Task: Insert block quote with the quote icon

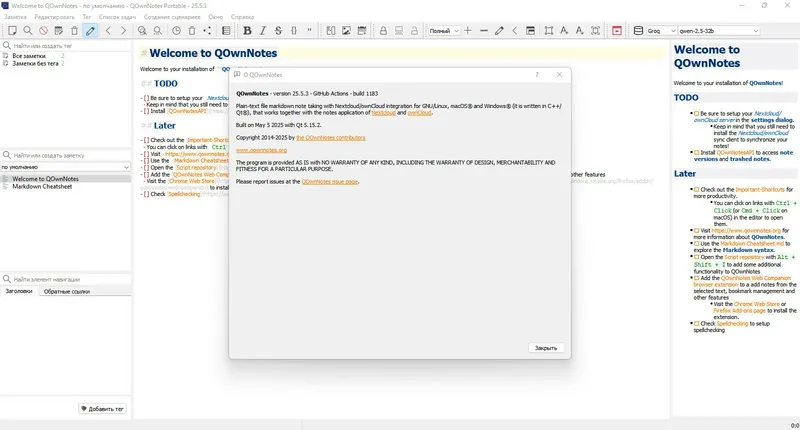Action: click(x=310, y=31)
